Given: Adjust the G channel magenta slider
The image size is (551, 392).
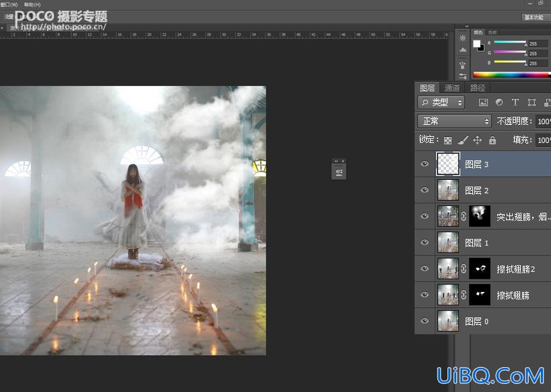Looking at the screenshot, I should (510, 52).
